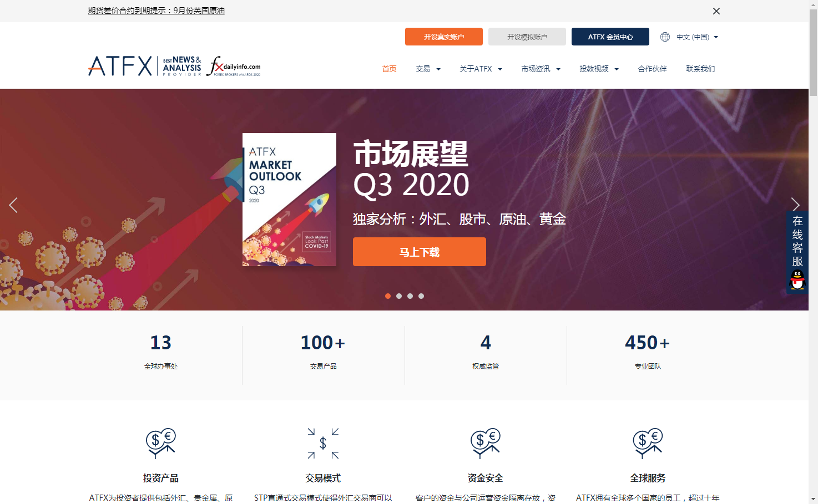Viewport: 818px width, 504px height.
Task: Click 全球服务 heading
Action: coord(648,478)
